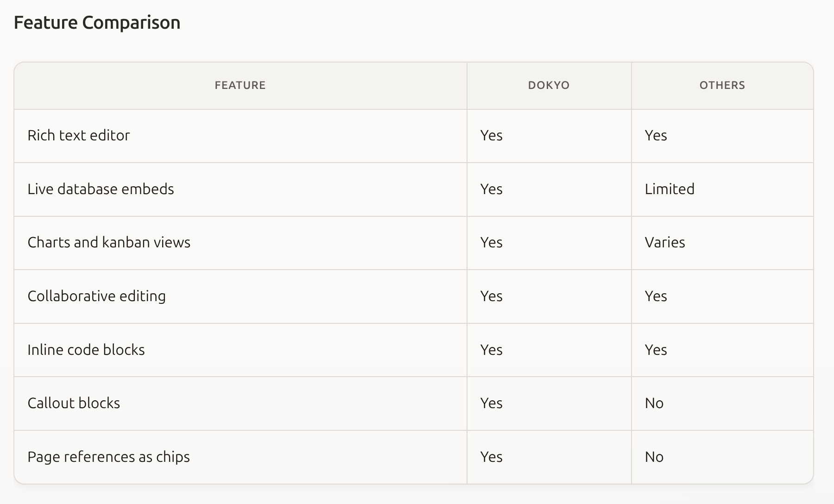Click Dokyo's Yes for Callout blocks
This screenshot has width=834, height=504.
[x=549, y=403]
